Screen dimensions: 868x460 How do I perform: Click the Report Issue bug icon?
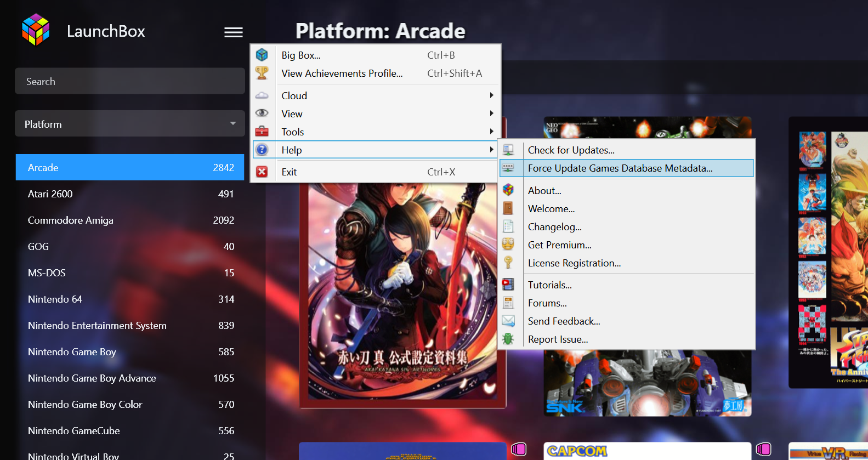coord(508,339)
